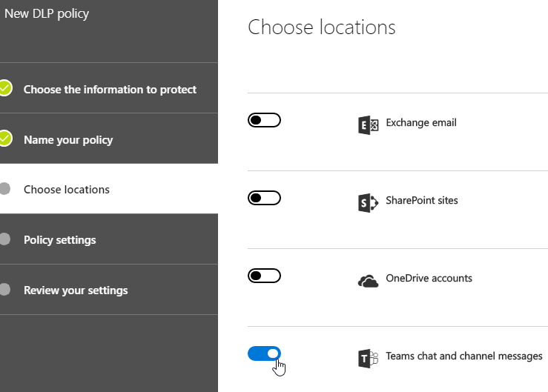Open the Review your settings step

point(76,290)
